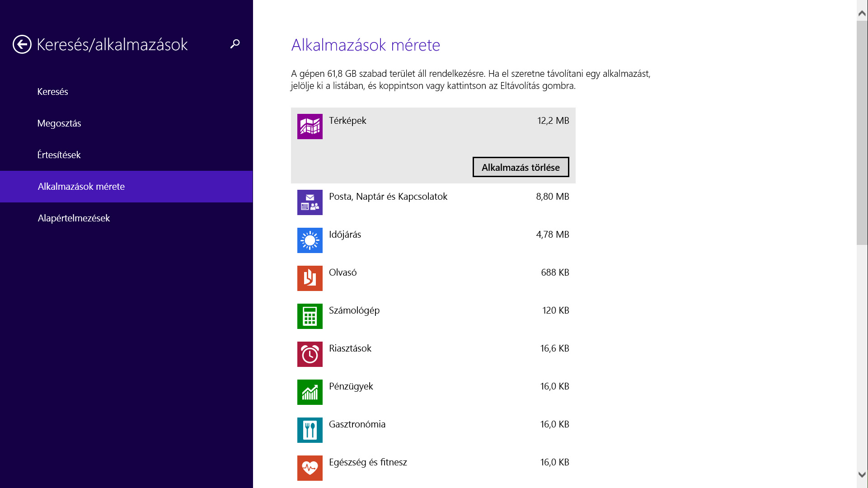Go to Megosztás in sidebar
The width and height of the screenshot is (868, 488).
pos(59,123)
